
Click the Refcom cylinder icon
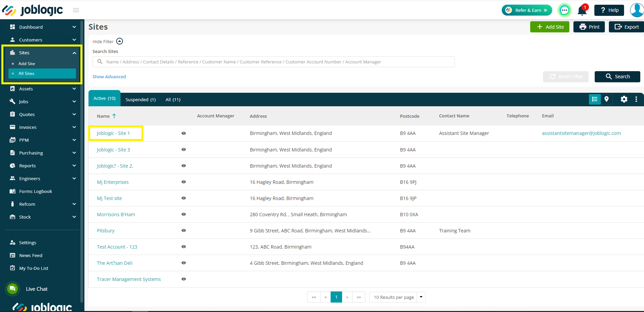click(12, 204)
